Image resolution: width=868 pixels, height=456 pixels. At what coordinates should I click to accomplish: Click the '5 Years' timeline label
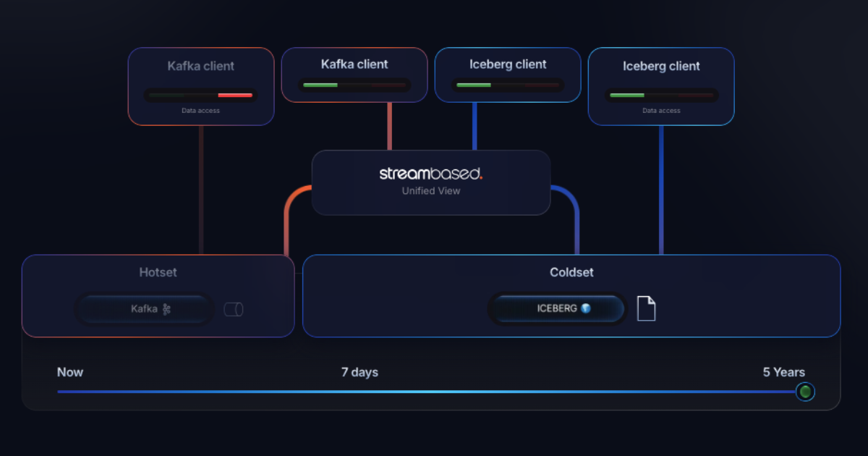pyautogui.click(x=784, y=372)
